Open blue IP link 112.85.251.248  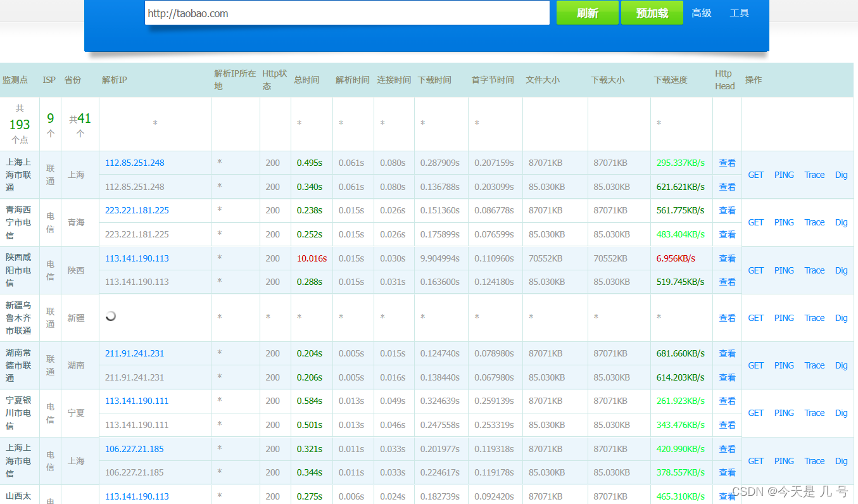[x=135, y=163]
